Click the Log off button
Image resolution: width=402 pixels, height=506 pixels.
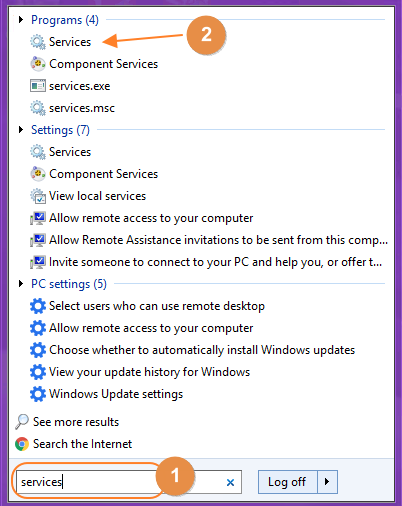click(x=287, y=482)
